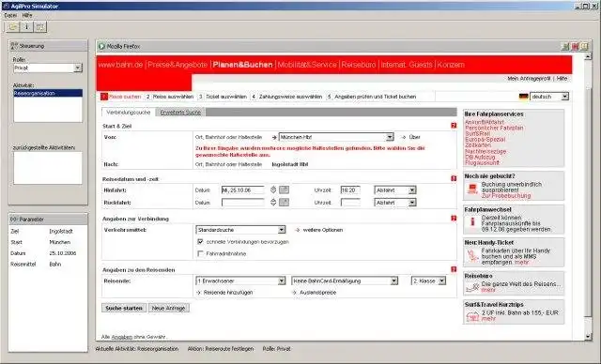Screen dimensions: 601x364
Task: Click the Handy-Ticket phone icon
Action: pos(472,256)
